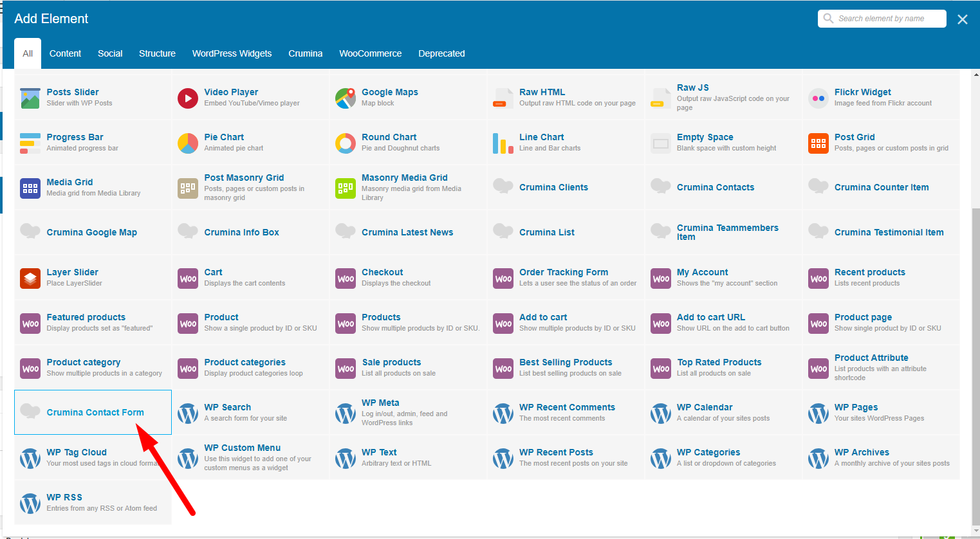Add the Crumina Contacts element
This screenshot has height=539, width=980.
pyautogui.click(x=723, y=187)
